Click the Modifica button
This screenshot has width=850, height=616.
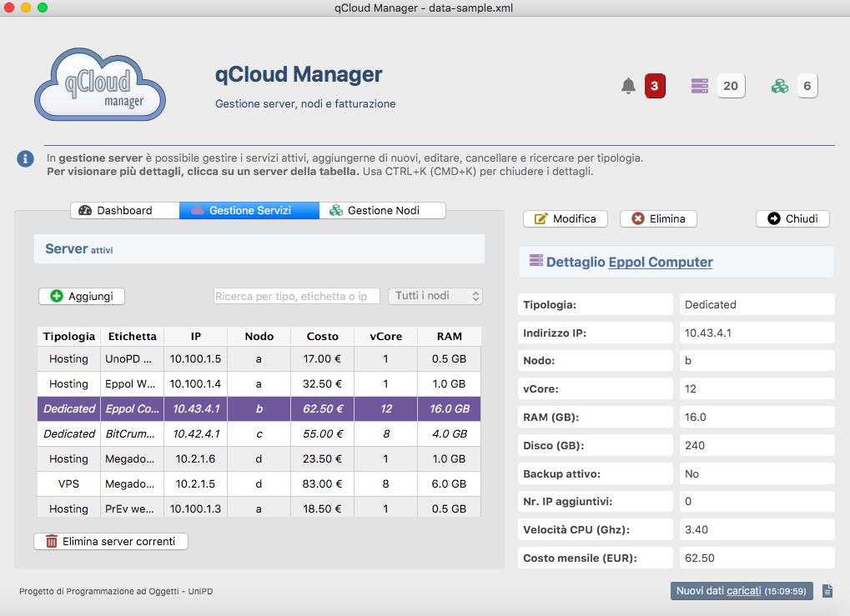point(566,218)
